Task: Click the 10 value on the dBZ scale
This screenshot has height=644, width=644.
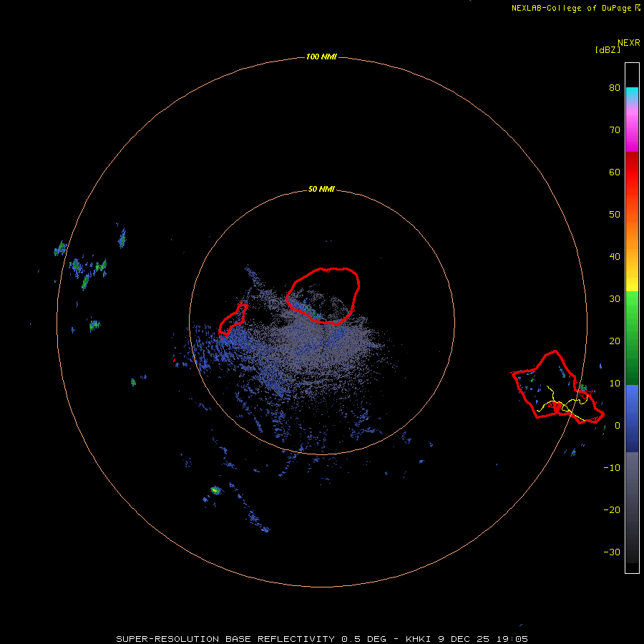Action: pos(615,384)
